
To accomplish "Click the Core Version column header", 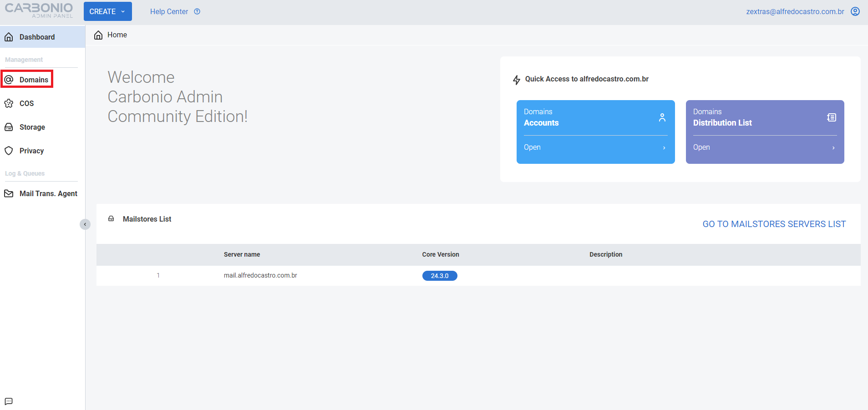I will 441,254.
